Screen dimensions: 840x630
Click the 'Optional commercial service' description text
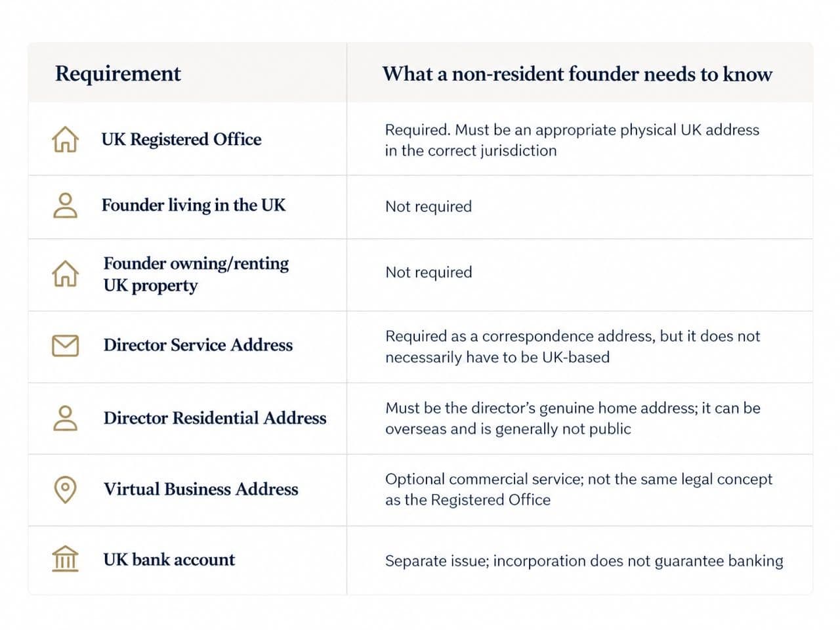[x=579, y=490]
